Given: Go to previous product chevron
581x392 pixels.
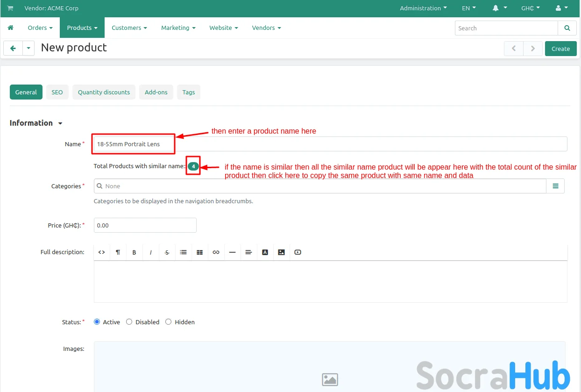Looking at the screenshot, I should [x=514, y=49].
